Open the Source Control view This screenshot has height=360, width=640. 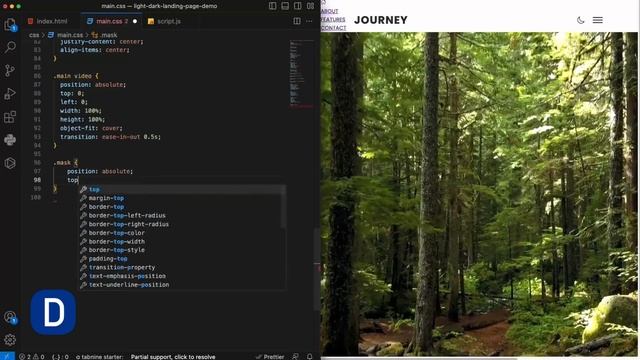pyautogui.click(x=10, y=70)
